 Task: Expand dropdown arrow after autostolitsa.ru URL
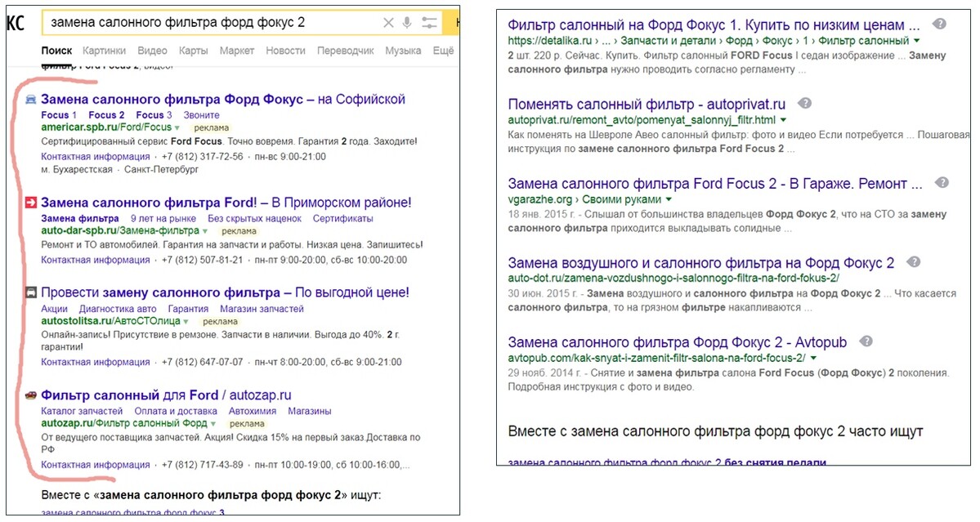186,322
